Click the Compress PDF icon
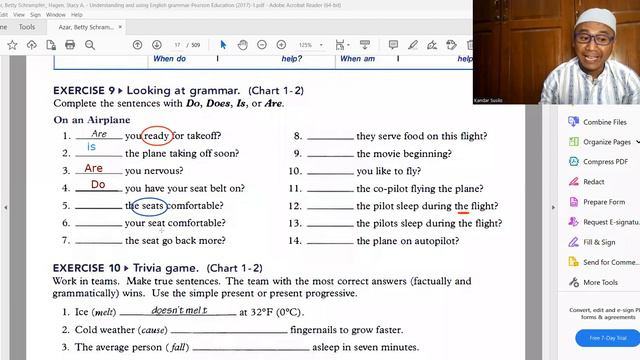Screen dimensions: 640x360 (x=573, y=162)
